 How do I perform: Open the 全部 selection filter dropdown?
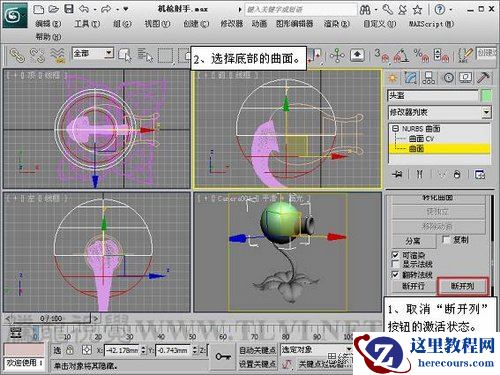(93, 53)
